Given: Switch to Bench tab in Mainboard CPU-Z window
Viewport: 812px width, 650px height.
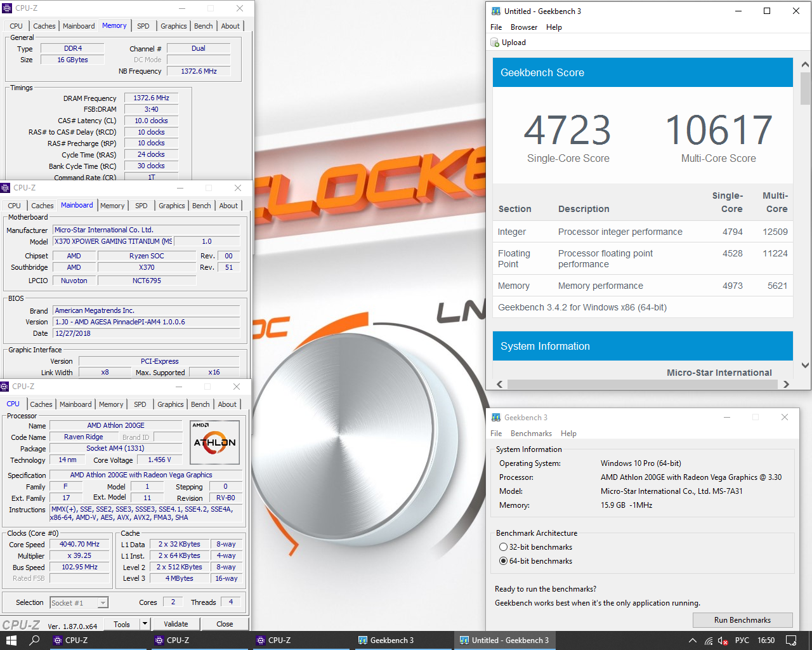Looking at the screenshot, I should pyautogui.click(x=201, y=206).
